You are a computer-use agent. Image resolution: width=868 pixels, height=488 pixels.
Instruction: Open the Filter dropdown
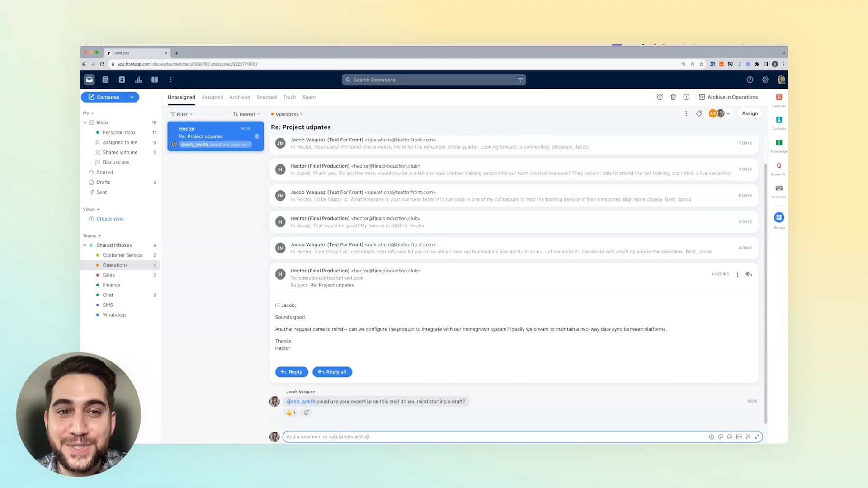click(181, 114)
